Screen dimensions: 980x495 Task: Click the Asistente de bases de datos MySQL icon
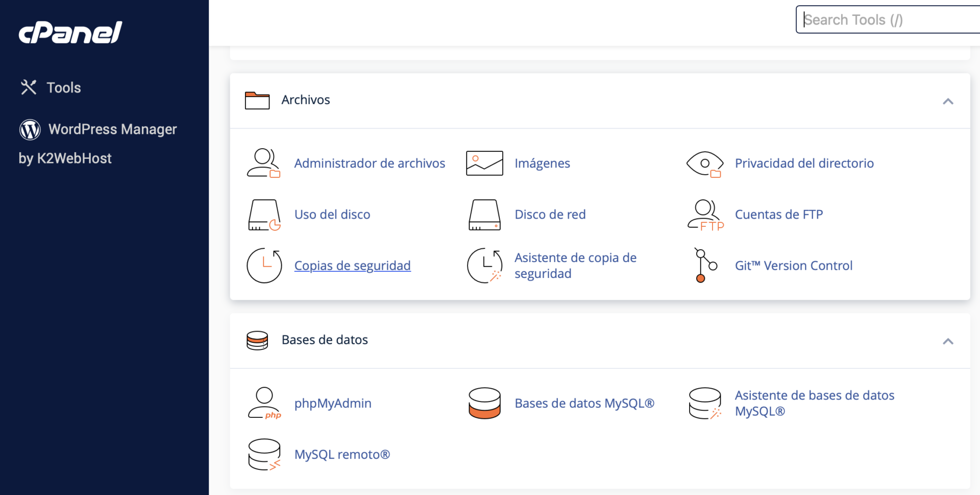(705, 403)
